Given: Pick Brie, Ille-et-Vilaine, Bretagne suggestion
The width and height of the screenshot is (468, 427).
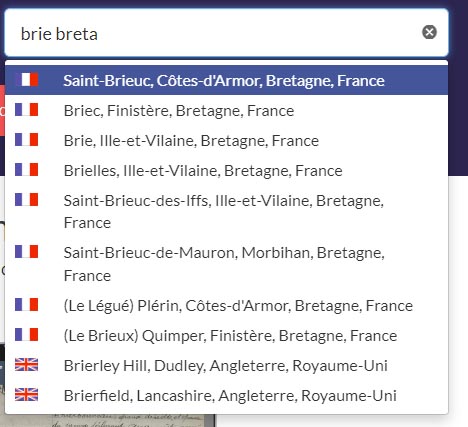Looking at the screenshot, I should pyautogui.click(x=226, y=140).
